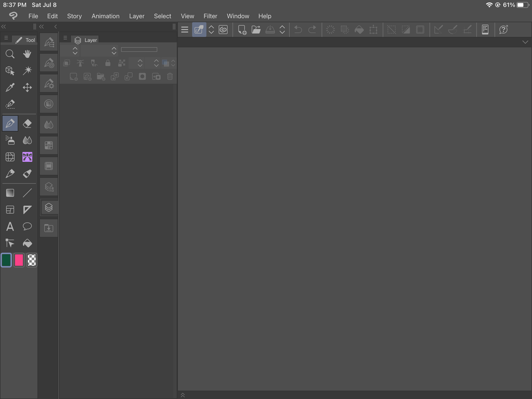The width and height of the screenshot is (532, 399).
Task: Select the Eraser tool
Action: [27, 123]
